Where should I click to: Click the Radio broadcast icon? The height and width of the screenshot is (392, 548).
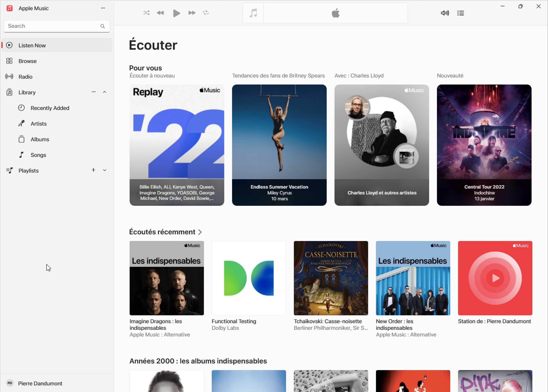pyautogui.click(x=9, y=76)
